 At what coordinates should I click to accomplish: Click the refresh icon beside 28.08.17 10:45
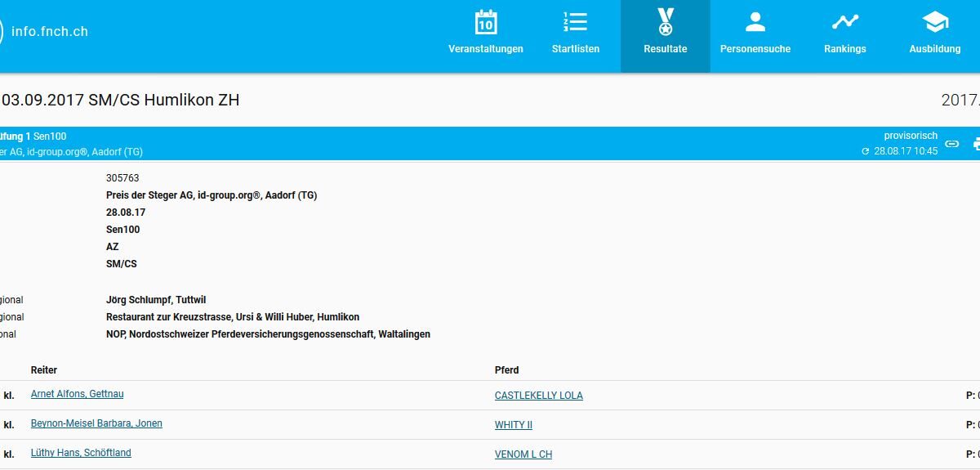(866, 152)
